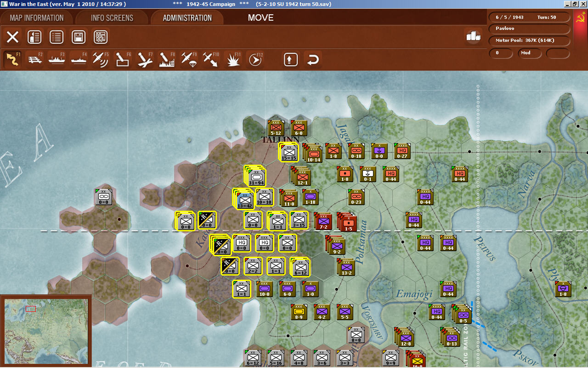This screenshot has height=368, width=588.
Task: Select the F11 explosion mode icon
Action: coord(233,59)
